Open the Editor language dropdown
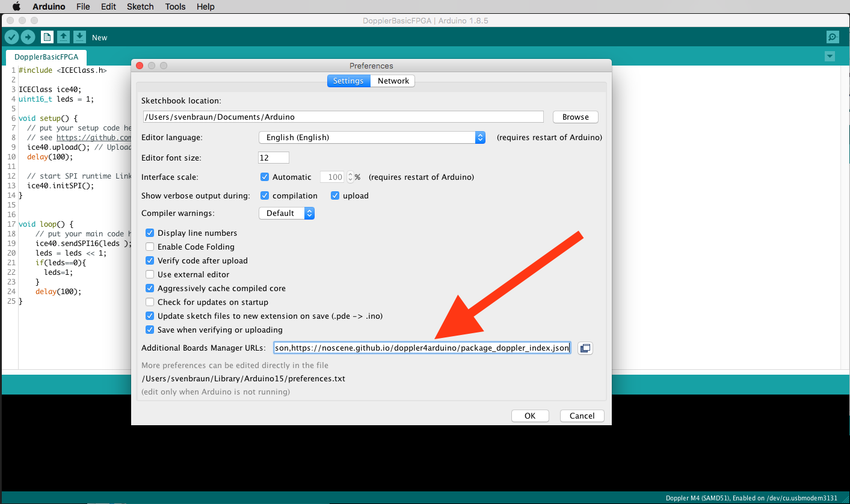Screen dimensions: 850x504 coord(372,137)
